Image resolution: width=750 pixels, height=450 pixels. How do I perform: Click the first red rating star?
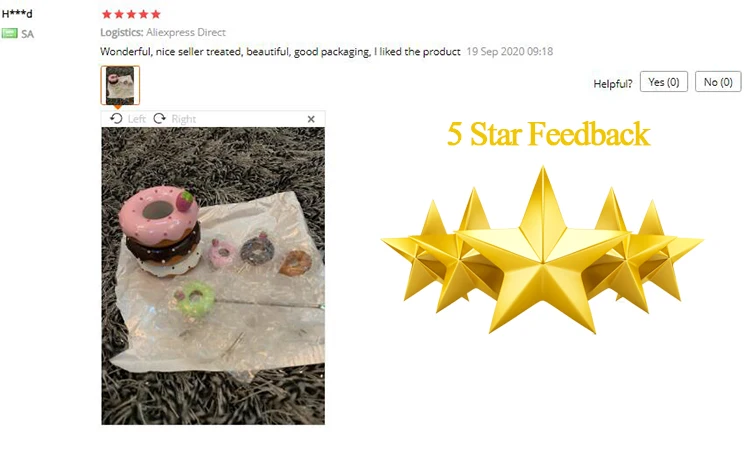click(x=107, y=14)
